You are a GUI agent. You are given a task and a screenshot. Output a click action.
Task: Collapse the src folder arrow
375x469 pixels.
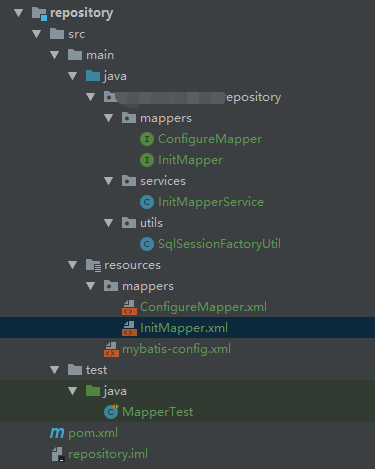[x=37, y=34]
